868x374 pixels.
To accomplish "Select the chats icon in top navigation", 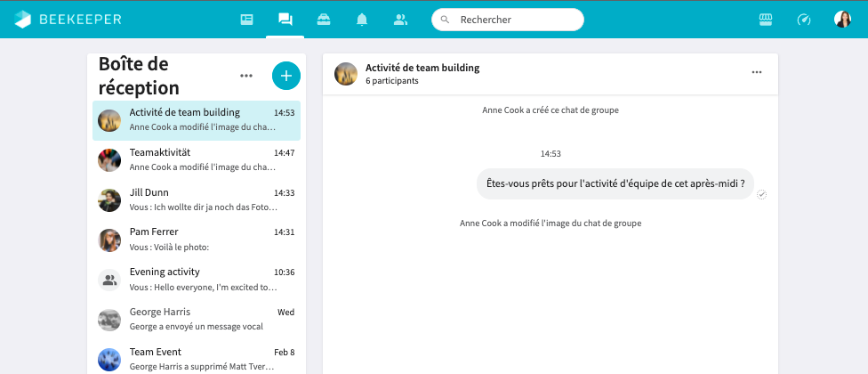I will 285,20.
